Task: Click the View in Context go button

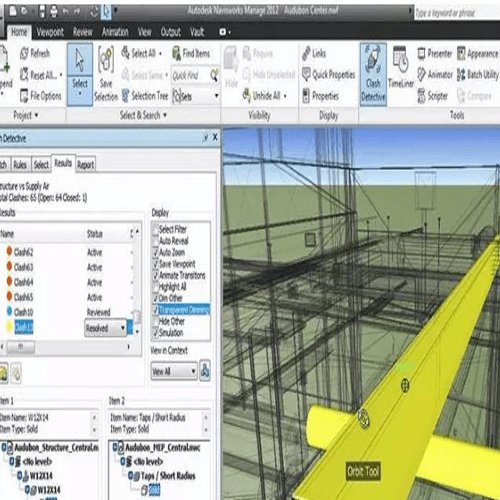Action: (205, 371)
